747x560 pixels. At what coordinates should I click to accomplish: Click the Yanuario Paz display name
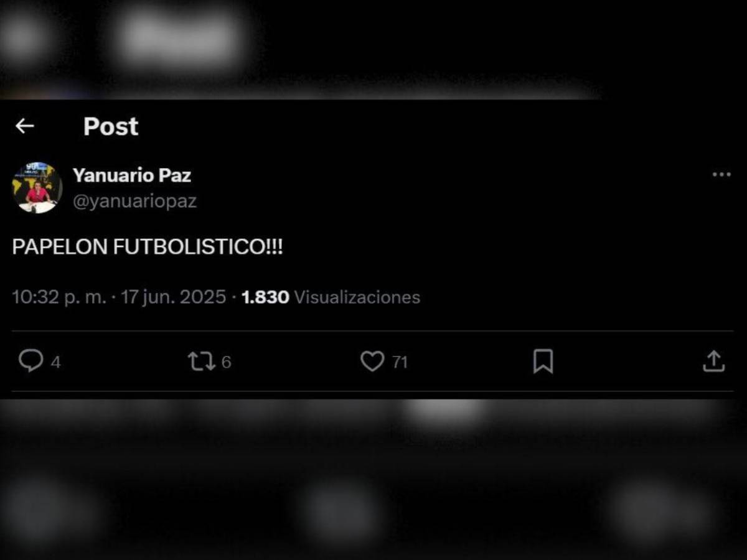[x=132, y=175]
